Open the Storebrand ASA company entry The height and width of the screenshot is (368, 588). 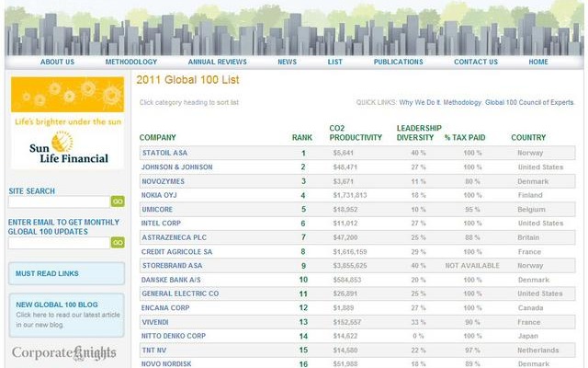(x=172, y=266)
